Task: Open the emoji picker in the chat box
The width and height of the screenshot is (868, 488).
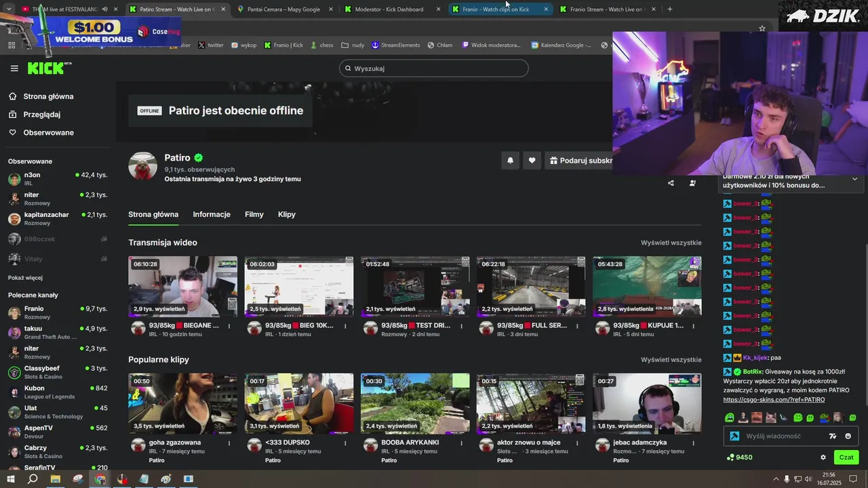Action: pyautogui.click(x=848, y=436)
